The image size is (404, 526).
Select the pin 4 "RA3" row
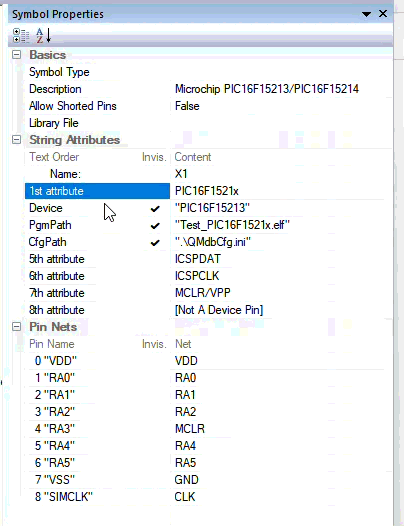point(208,428)
